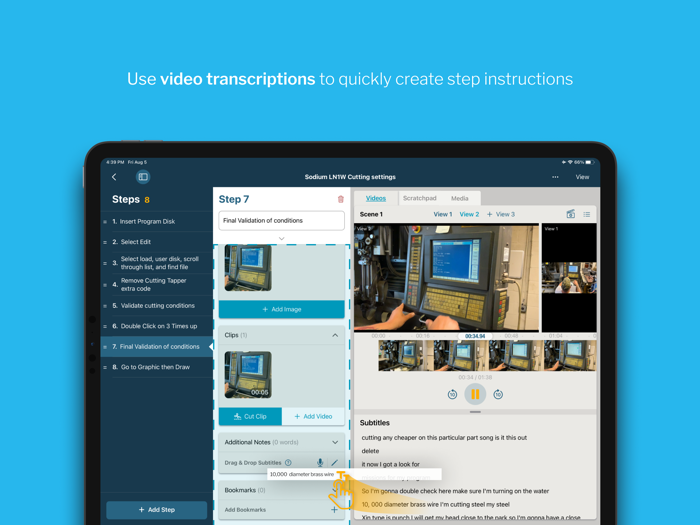
Task: Open the step image thumbnail
Action: coord(248,268)
